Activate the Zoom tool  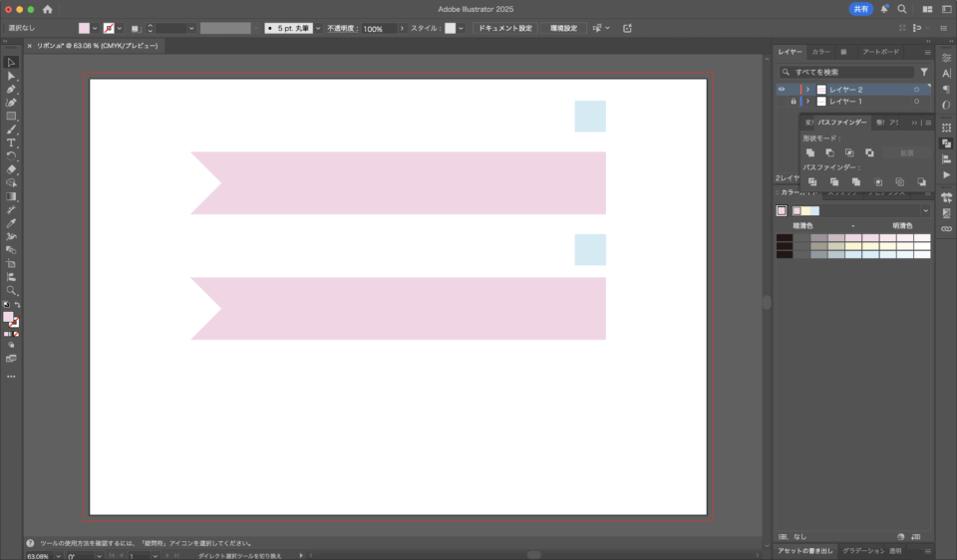pyautogui.click(x=12, y=291)
